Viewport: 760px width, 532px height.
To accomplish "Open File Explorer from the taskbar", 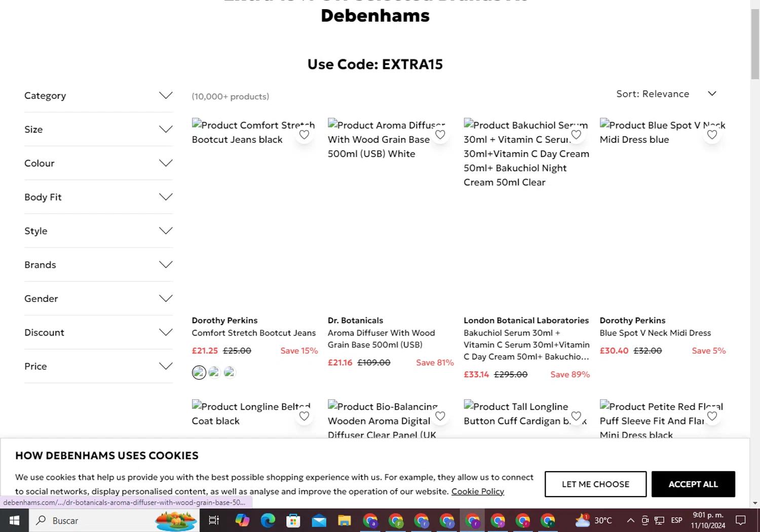I will (345, 520).
